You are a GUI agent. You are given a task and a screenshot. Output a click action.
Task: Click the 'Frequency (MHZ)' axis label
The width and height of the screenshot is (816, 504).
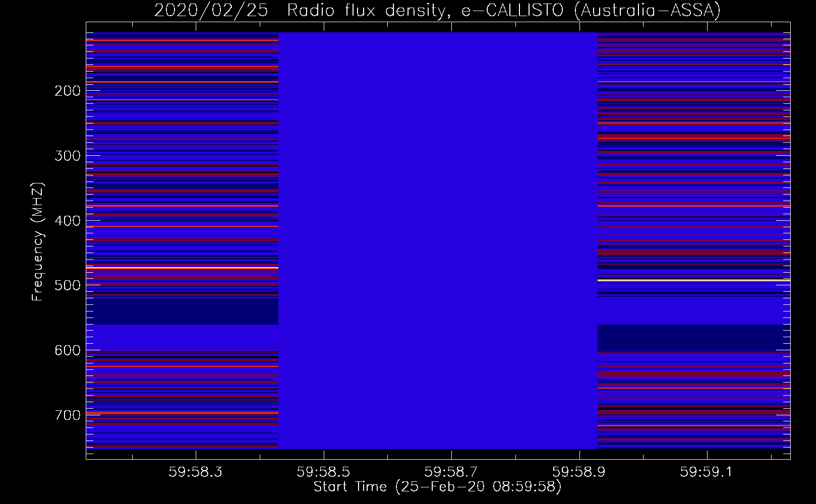38,241
